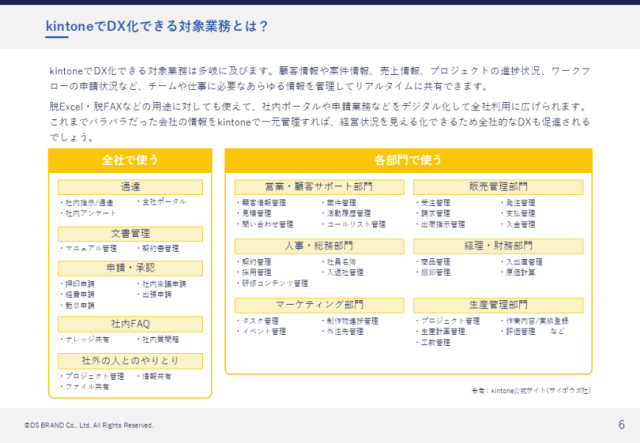Select the '原価計算' item
Screen dimensions: 640x443
(x=520, y=272)
